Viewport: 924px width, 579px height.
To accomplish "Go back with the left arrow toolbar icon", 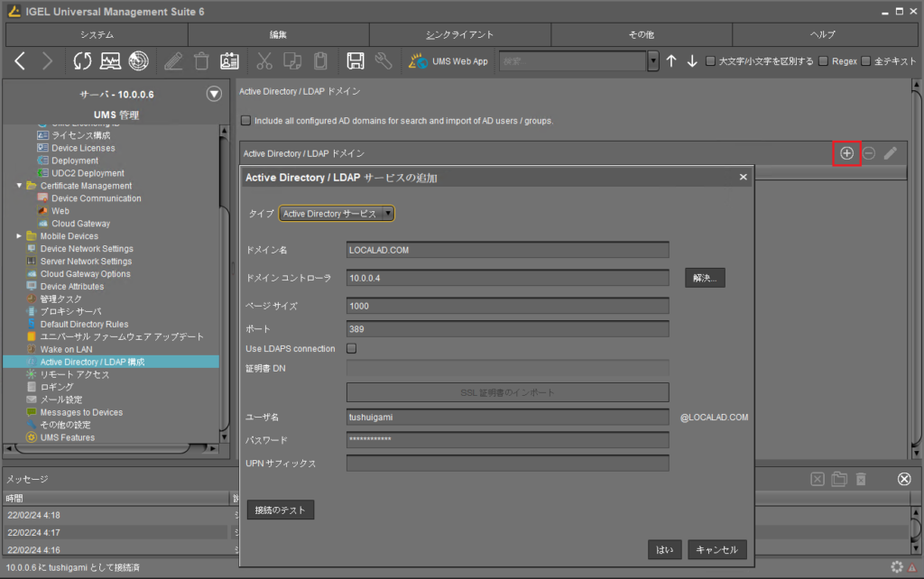I will click(20, 60).
